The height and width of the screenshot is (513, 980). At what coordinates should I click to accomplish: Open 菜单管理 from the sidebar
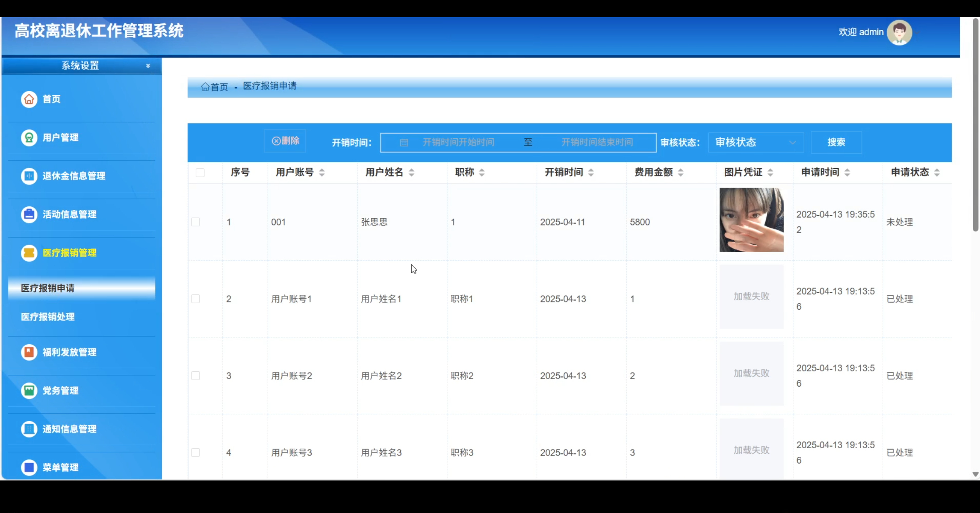pos(29,467)
